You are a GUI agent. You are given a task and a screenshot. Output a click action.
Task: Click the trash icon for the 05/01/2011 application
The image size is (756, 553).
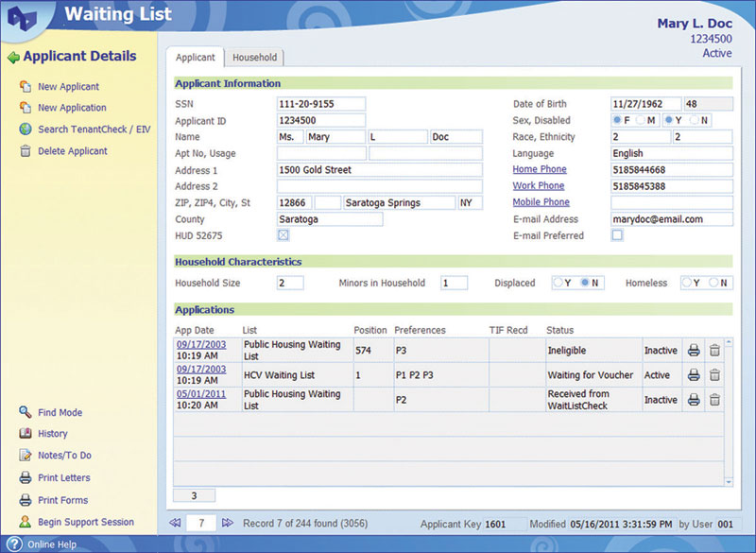(x=714, y=400)
